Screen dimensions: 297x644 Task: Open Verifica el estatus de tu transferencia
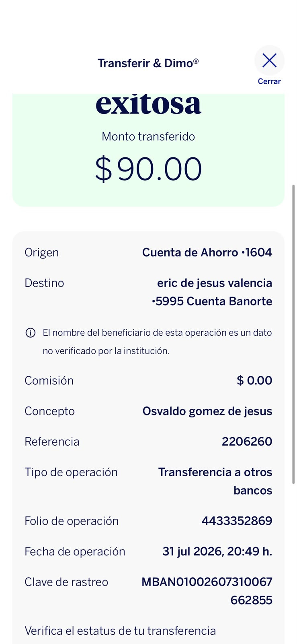tap(120, 631)
